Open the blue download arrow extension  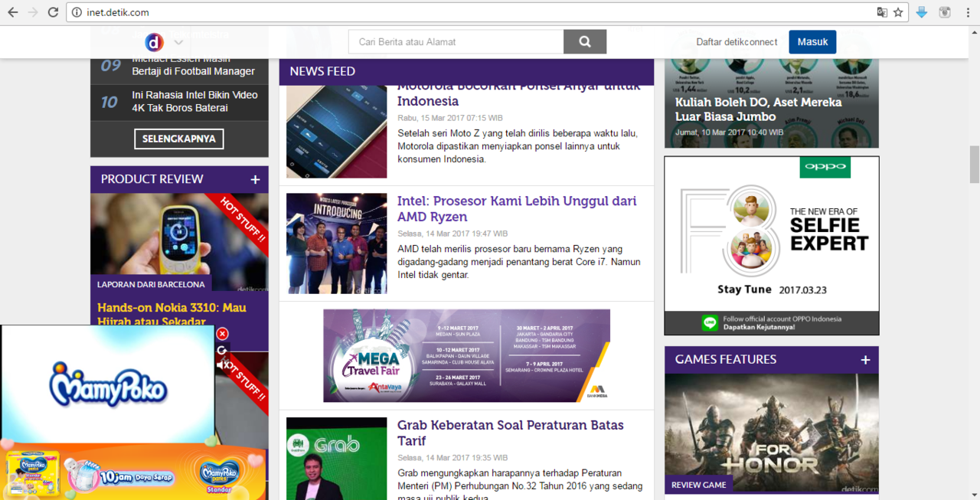pos(922,12)
